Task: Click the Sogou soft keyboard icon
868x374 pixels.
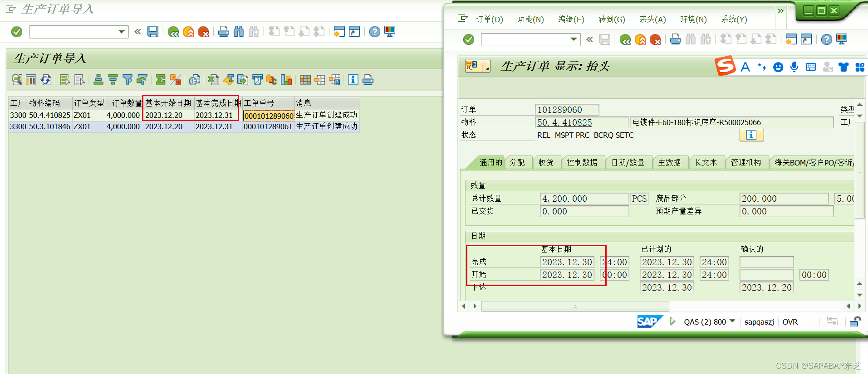Action: coord(811,67)
